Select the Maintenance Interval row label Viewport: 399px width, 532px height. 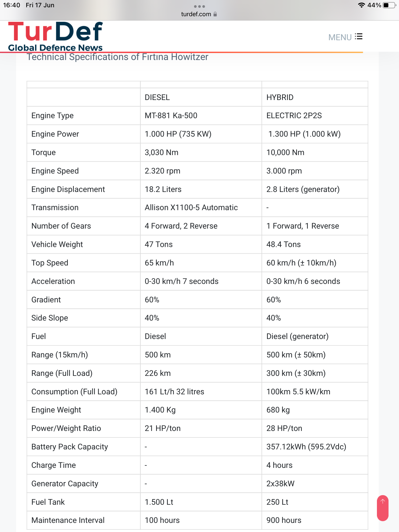point(68,520)
